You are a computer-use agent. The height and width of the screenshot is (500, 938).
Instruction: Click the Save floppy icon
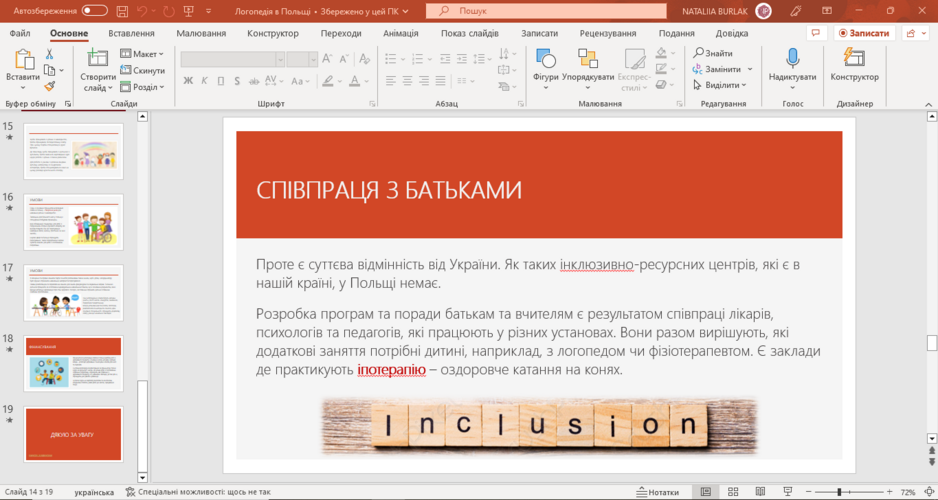pos(122,11)
